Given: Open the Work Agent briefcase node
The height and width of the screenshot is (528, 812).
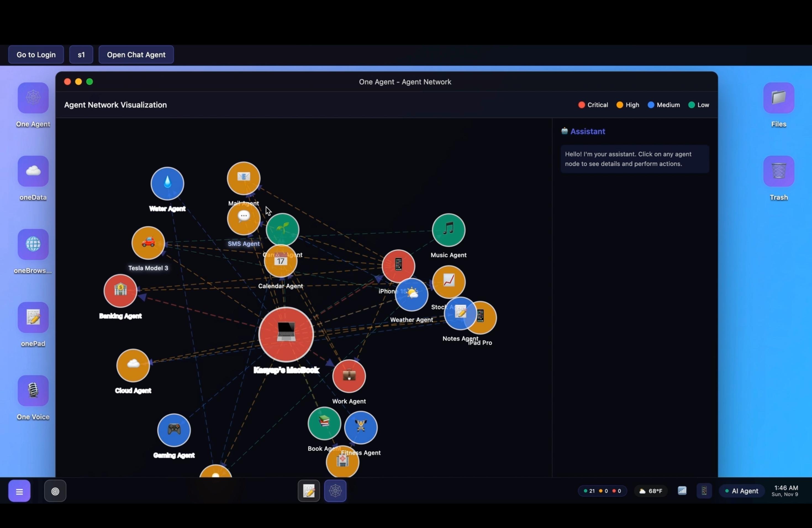Looking at the screenshot, I should click(x=349, y=376).
